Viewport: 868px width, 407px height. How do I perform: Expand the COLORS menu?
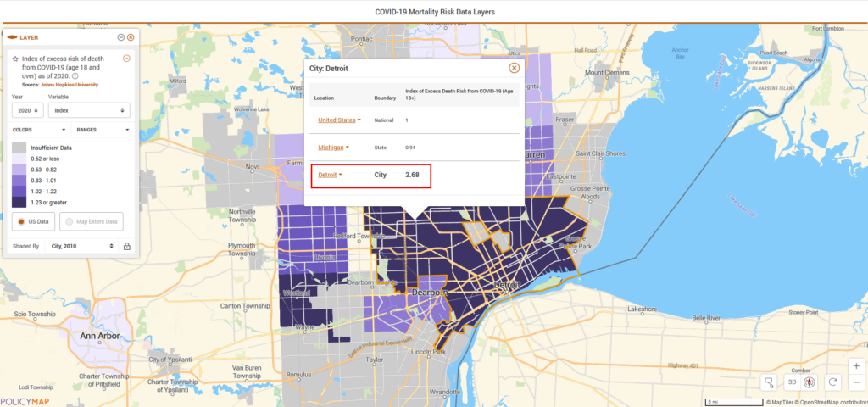click(x=41, y=130)
